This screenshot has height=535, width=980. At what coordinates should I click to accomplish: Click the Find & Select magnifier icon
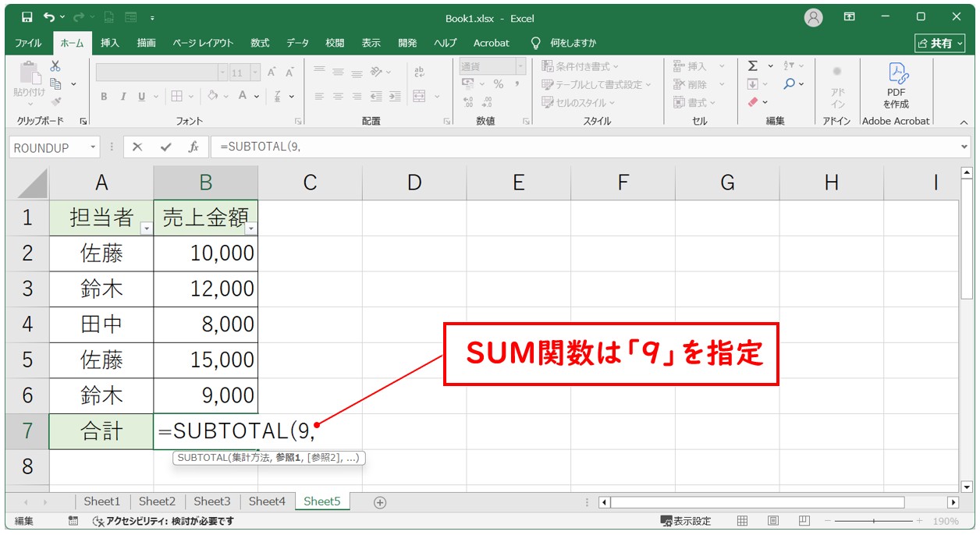coord(790,84)
